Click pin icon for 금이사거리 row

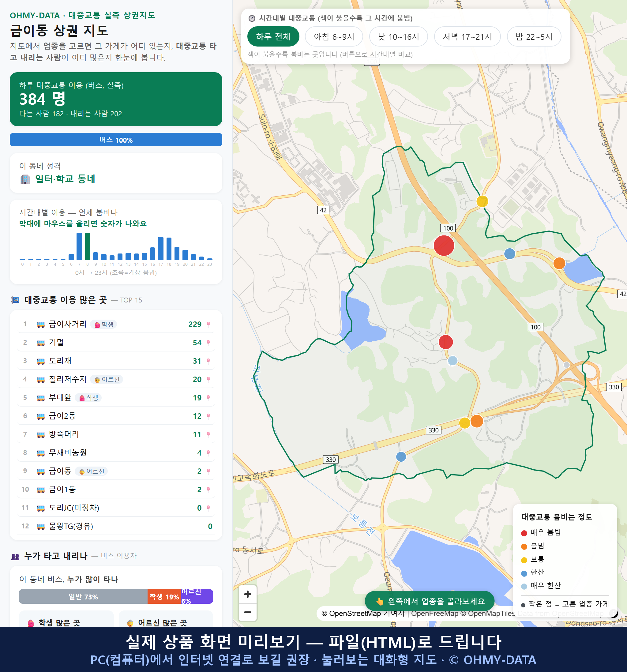pyautogui.click(x=208, y=325)
